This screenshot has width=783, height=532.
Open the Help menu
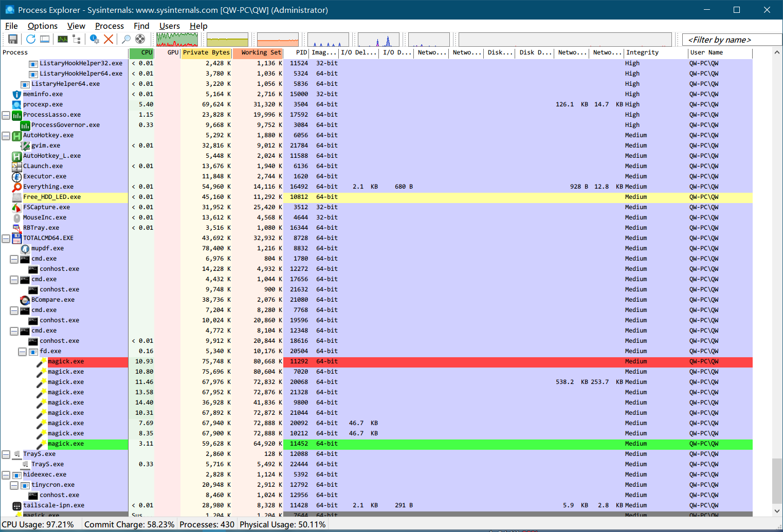coord(198,26)
